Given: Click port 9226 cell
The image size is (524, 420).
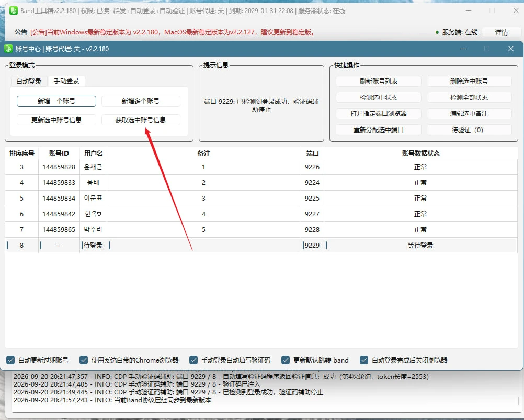Looking at the screenshot, I should [x=312, y=167].
